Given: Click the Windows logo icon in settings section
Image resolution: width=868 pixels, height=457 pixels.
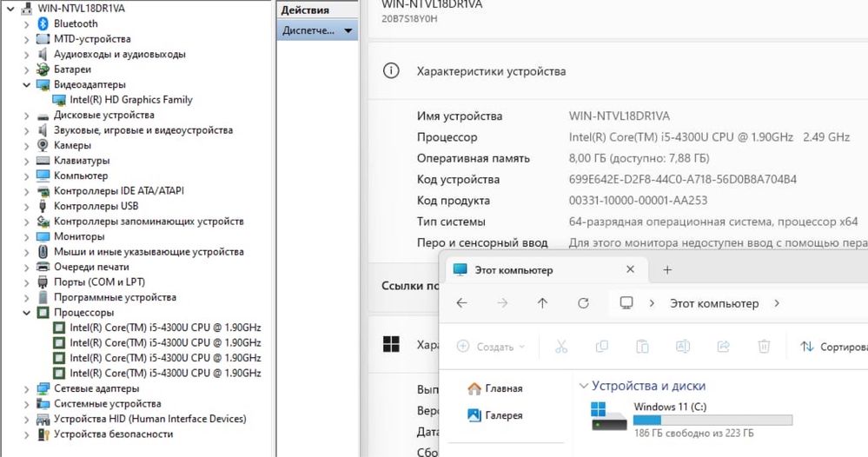Looking at the screenshot, I should [x=391, y=343].
